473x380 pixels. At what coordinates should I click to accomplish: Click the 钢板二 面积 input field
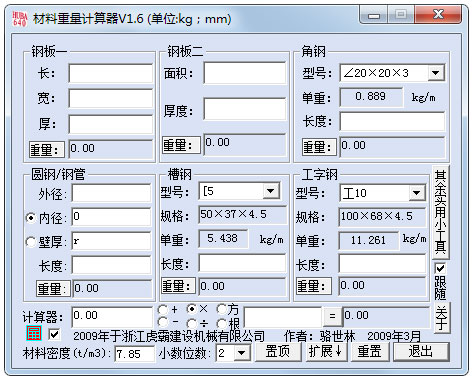pos(245,73)
